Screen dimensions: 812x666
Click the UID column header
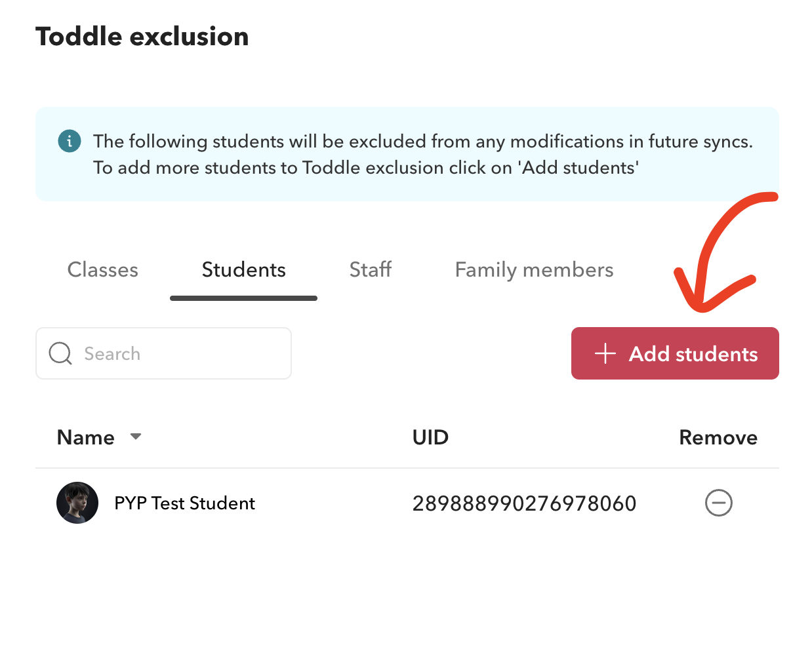tap(430, 437)
